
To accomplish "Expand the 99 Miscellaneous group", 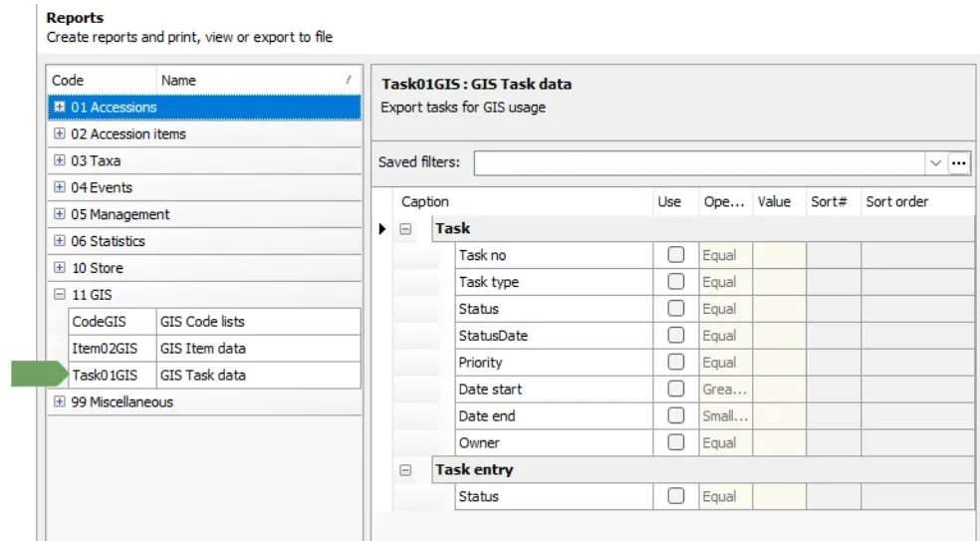I will (x=60, y=402).
